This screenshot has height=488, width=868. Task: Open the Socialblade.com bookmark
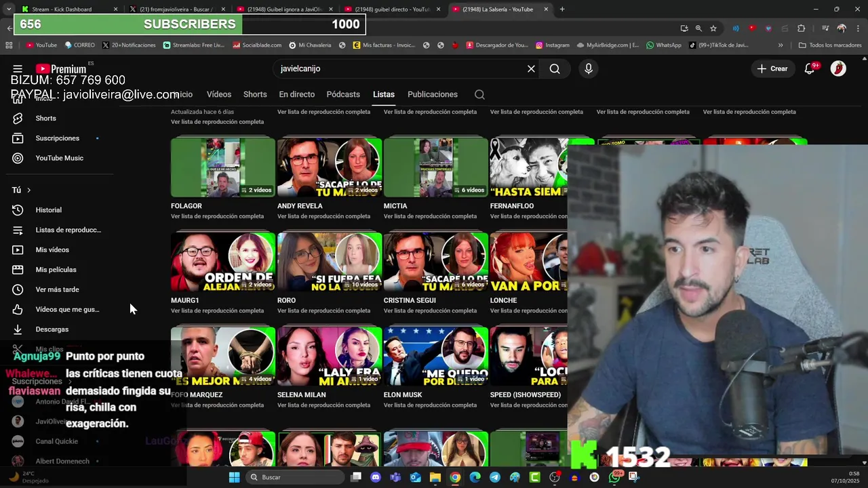[x=257, y=45]
